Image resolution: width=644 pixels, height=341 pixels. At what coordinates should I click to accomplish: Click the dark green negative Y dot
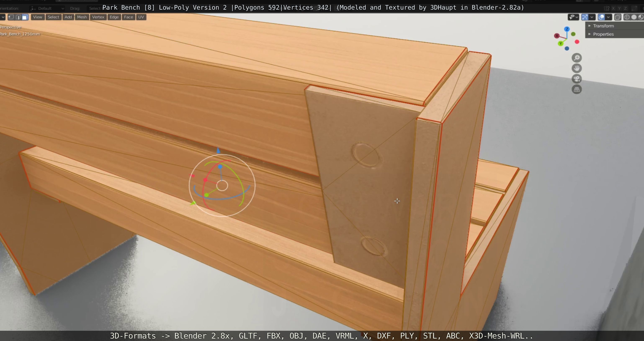tap(573, 34)
